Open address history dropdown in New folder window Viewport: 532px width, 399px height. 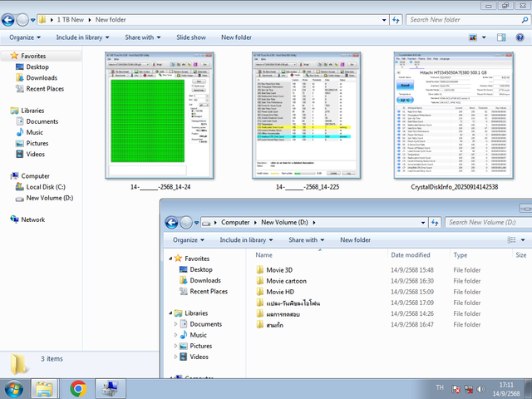[x=384, y=20]
